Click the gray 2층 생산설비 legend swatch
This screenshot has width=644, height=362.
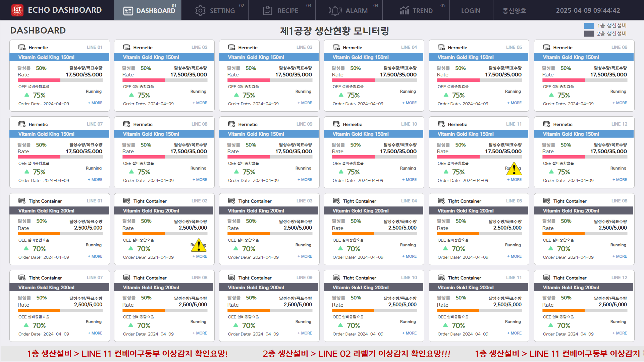point(589,34)
